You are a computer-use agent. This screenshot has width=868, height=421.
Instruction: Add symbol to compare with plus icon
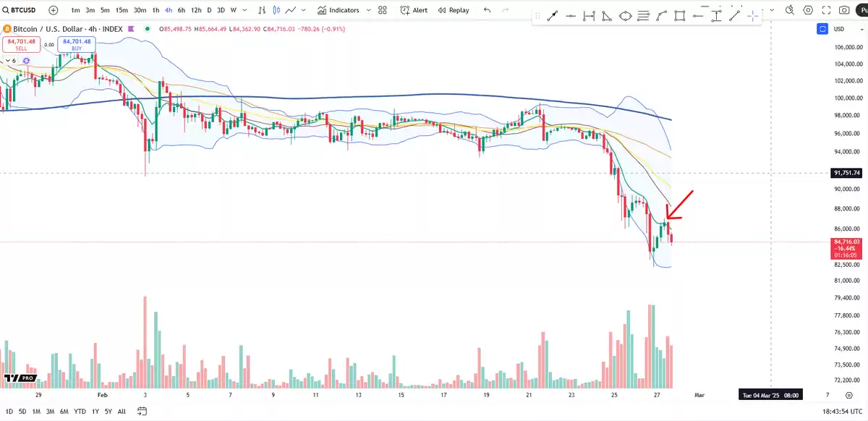coord(54,10)
